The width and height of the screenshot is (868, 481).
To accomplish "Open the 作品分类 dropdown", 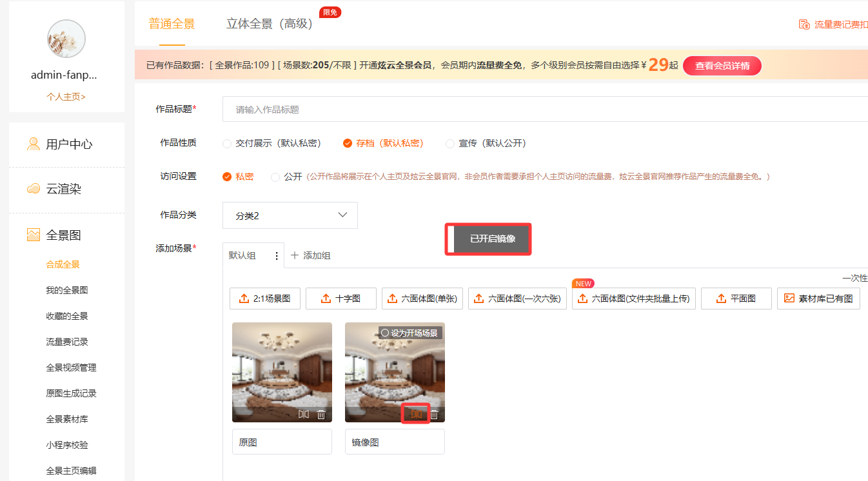I will [x=290, y=215].
